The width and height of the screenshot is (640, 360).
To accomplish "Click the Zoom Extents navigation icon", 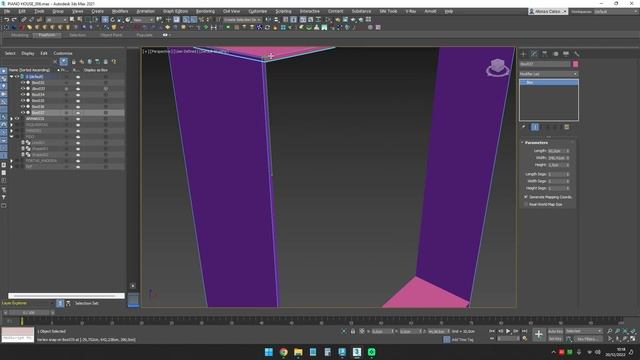I will (625, 331).
